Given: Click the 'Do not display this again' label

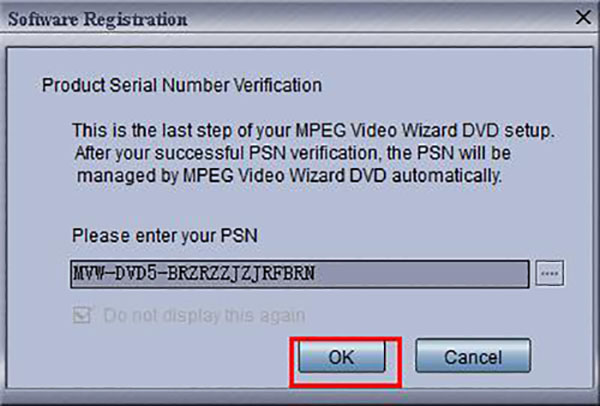Looking at the screenshot, I should [204, 316].
